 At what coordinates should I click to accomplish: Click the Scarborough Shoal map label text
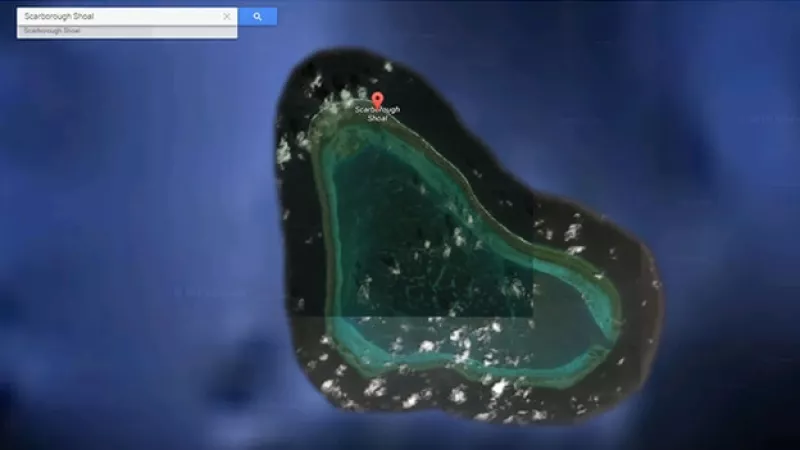pyautogui.click(x=377, y=113)
